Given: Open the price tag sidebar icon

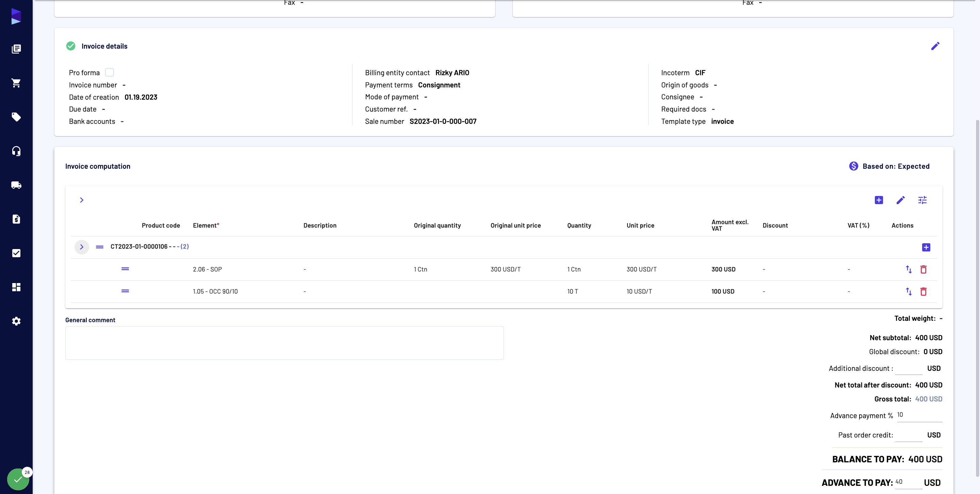Looking at the screenshot, I should [16, 117].
